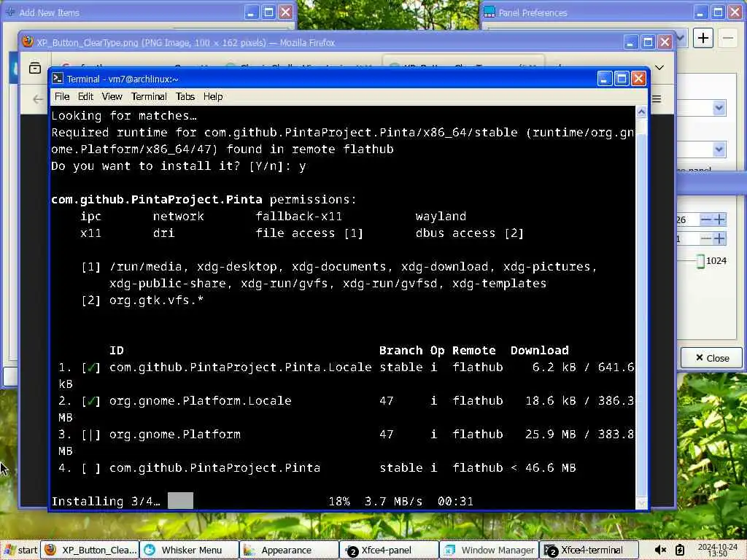Open Firefox's list all tabs chevron
This screenshot has width=747, height=560.
click(659, 68)
